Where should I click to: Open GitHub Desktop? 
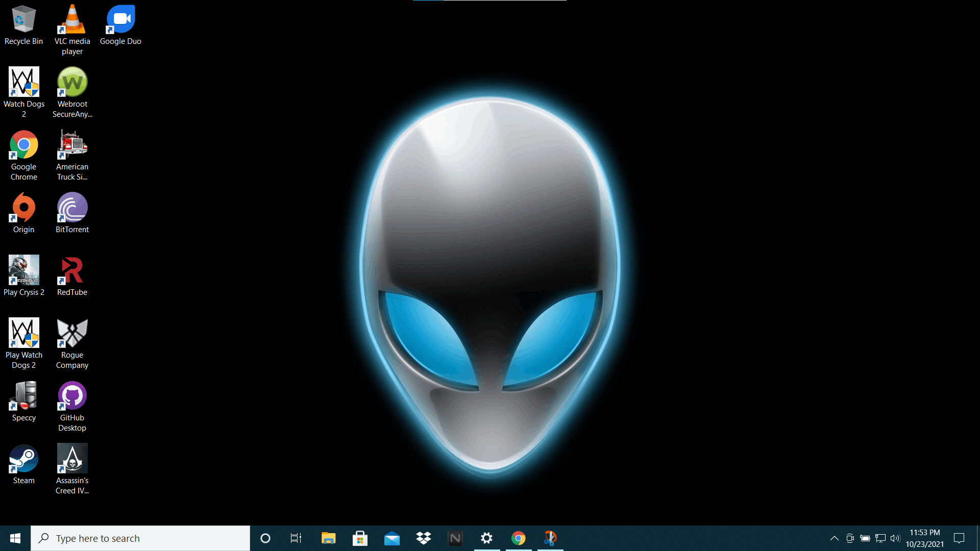click(x=72, y=395)
